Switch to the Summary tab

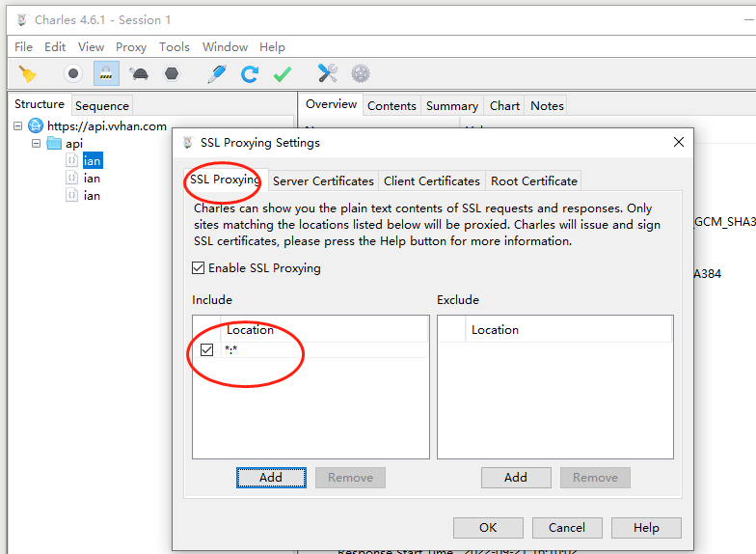tap(452, 106)
